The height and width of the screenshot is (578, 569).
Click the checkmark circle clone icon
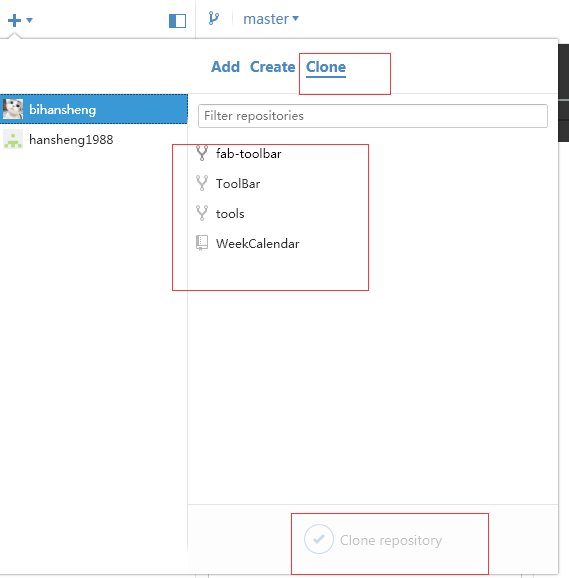point(319,539)
